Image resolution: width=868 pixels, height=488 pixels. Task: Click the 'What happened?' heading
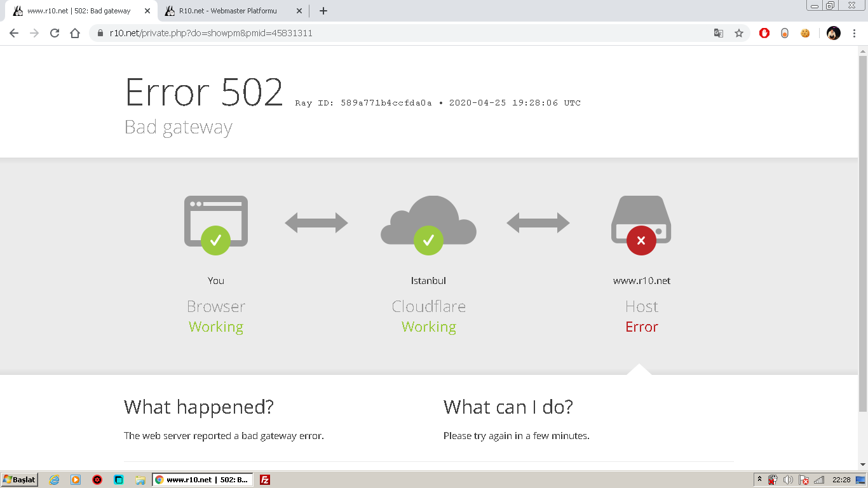pyautogui.click(x=199, y=407)
